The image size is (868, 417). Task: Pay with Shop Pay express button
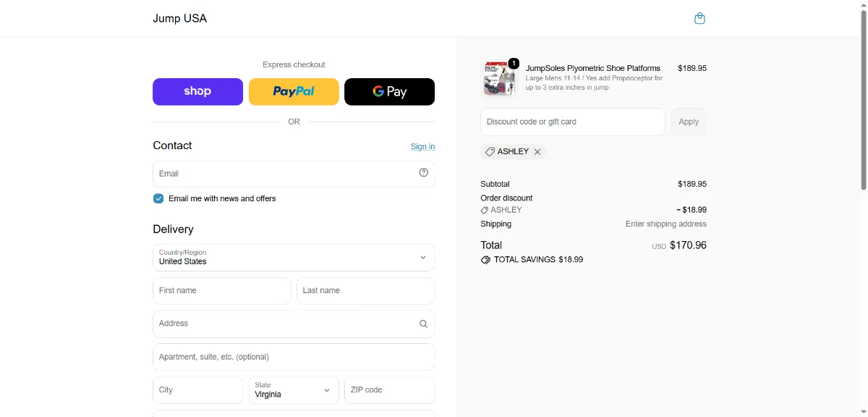197,92
